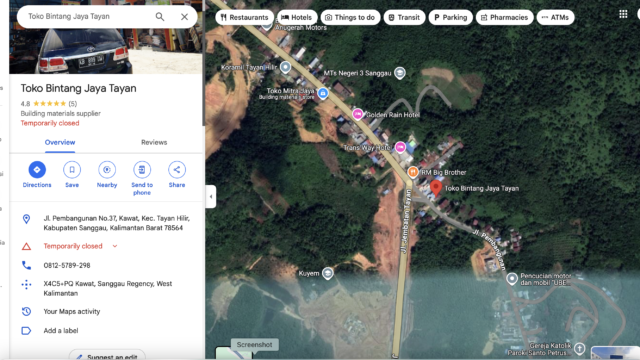Click the Kuyem map marker

click(x=327, y=273)
